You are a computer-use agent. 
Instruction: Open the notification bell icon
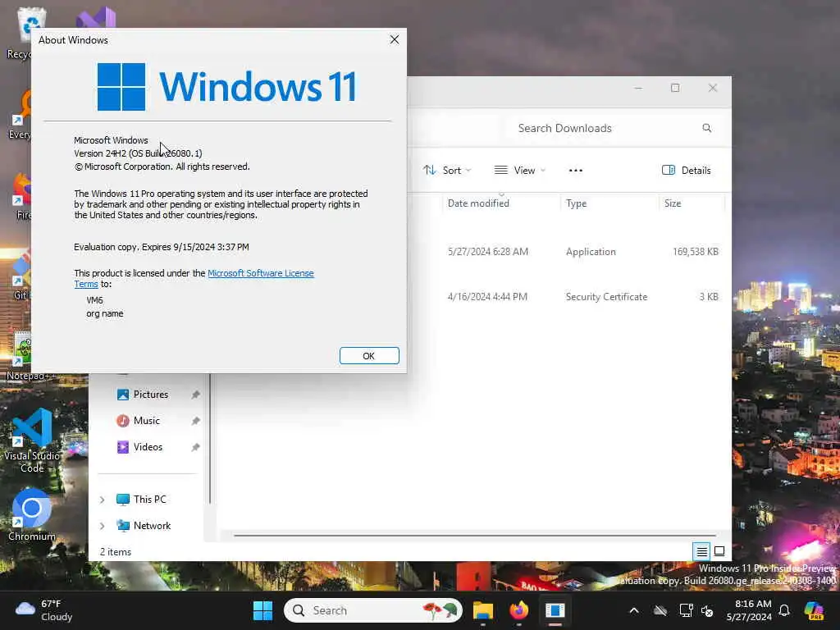[784, 610]
